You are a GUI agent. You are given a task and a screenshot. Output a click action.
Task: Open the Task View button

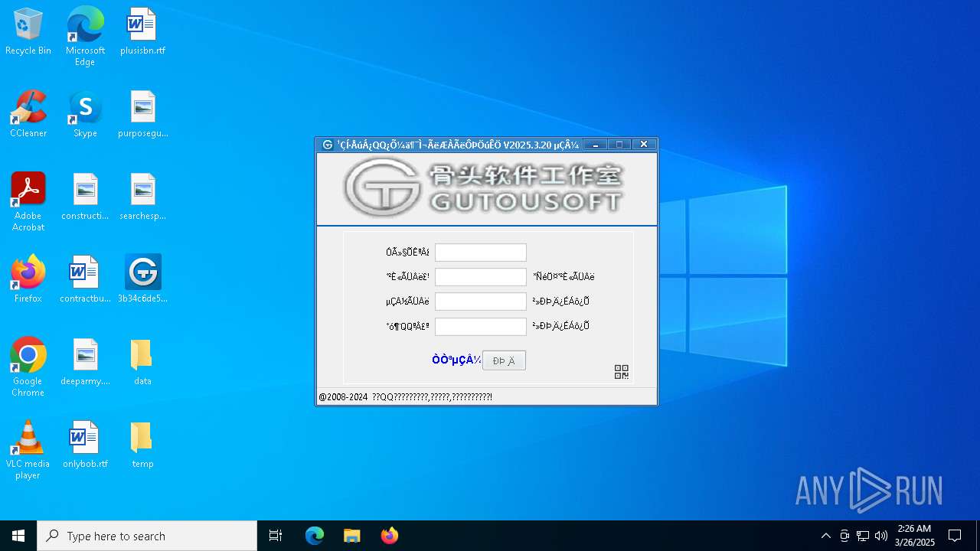click(276, 536)
